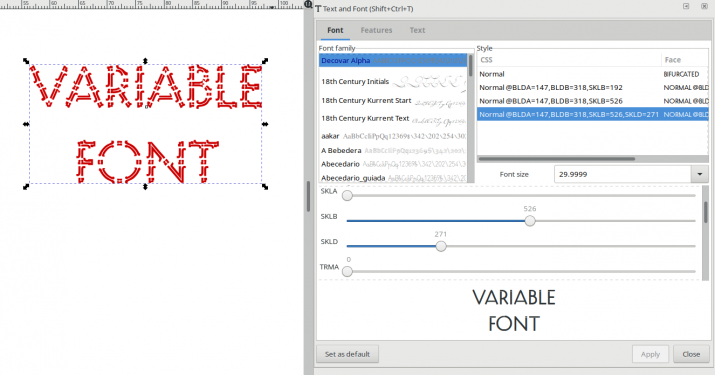The height and width of the screenshot is (375, 715).
Task: Select Abecedario font family
Action: click(x=393, y=164)
